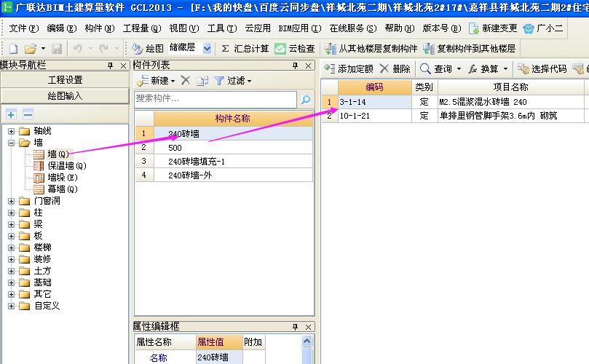Click 新建变更 in the menu bar

point(493,28)
